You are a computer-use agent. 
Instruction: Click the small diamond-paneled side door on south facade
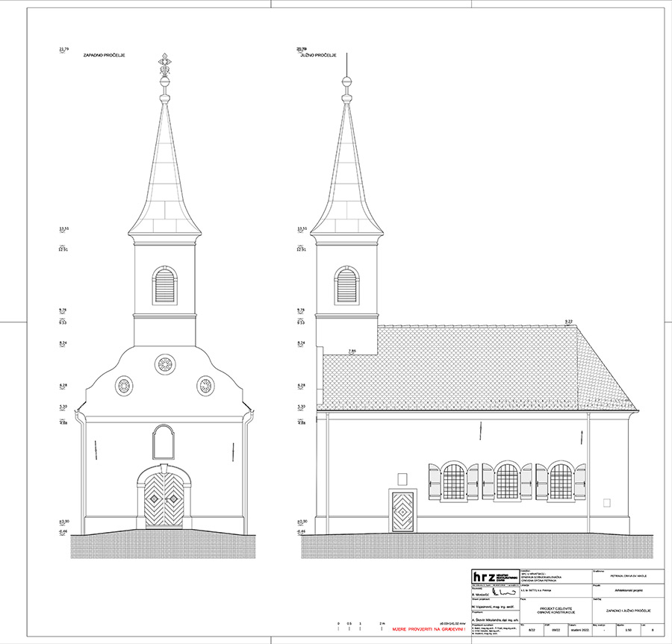403,511
